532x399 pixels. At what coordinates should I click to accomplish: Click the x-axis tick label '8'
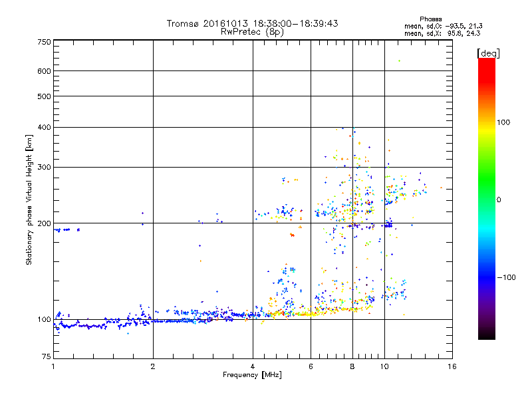pos(352,366)
